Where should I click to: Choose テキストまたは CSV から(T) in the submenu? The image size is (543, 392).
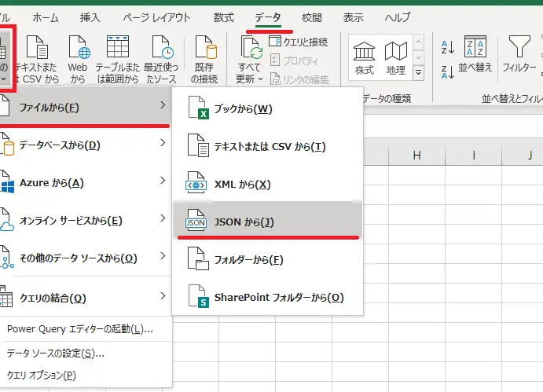click(x=268, y=146)
